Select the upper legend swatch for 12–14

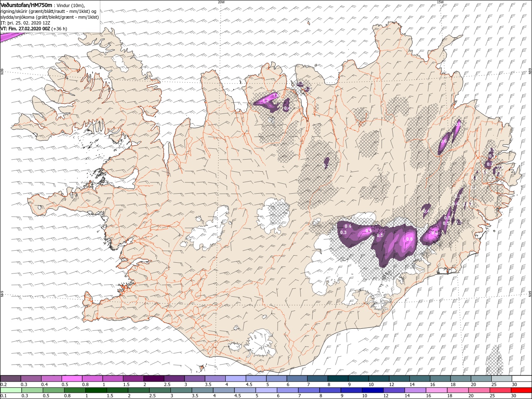click(x=399, y=379)
